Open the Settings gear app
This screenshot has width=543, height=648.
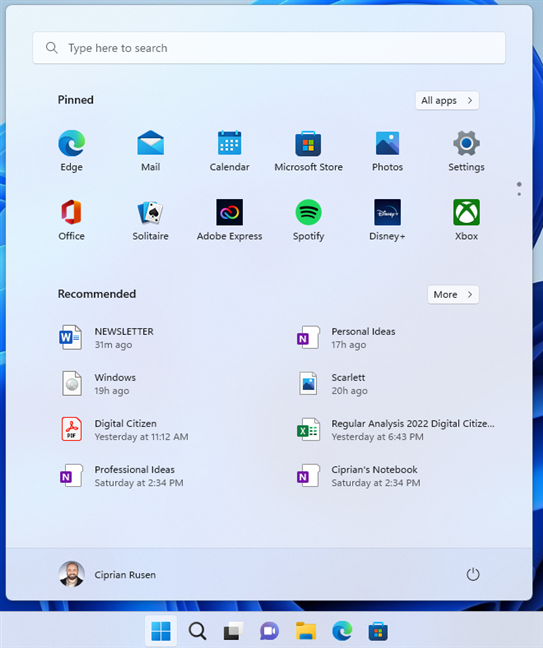pyautogui.click(x=466, y=151)
